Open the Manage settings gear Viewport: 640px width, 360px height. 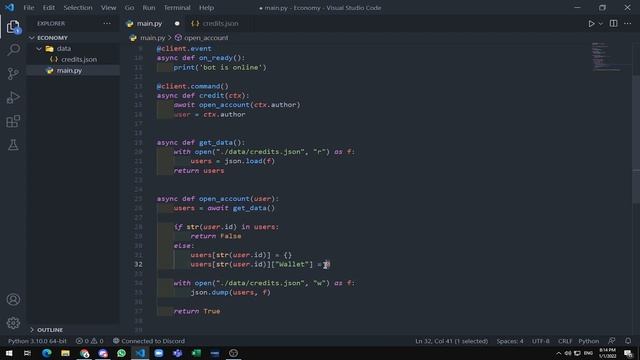pyautogui.click(x=13, y=323)
